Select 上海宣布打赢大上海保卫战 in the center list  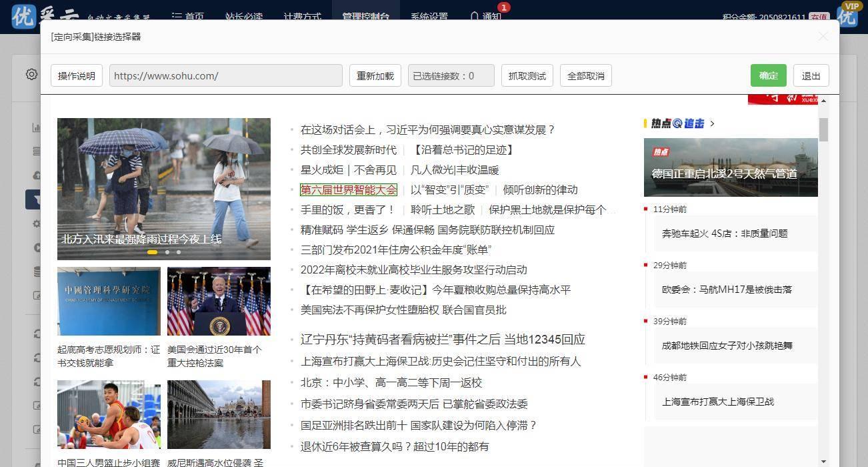coord(441,361)
